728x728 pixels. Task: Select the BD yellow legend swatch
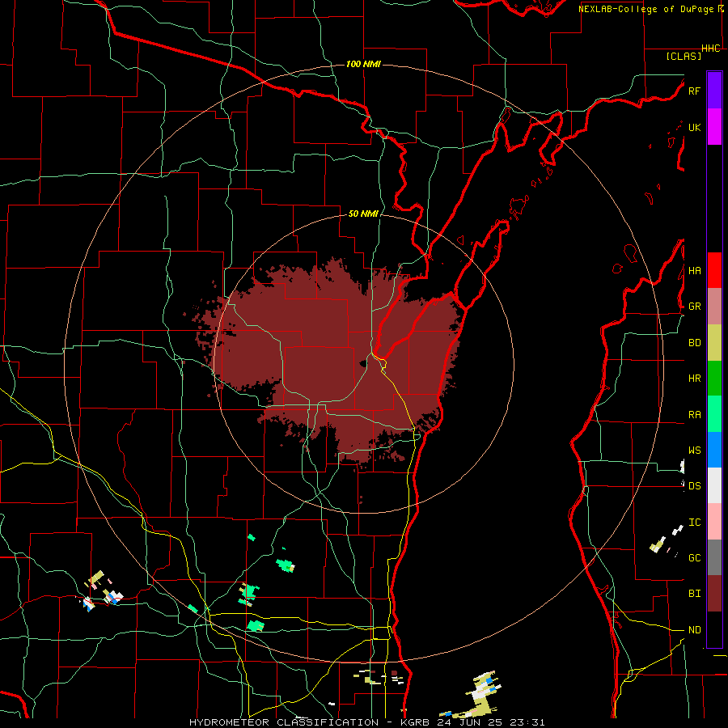click(714, 342)
